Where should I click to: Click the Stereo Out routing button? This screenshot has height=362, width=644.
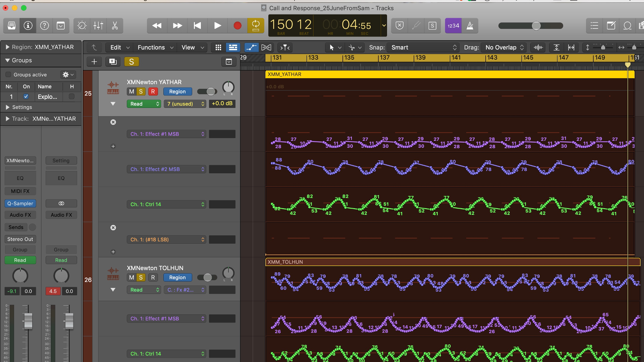coord(20,239)
